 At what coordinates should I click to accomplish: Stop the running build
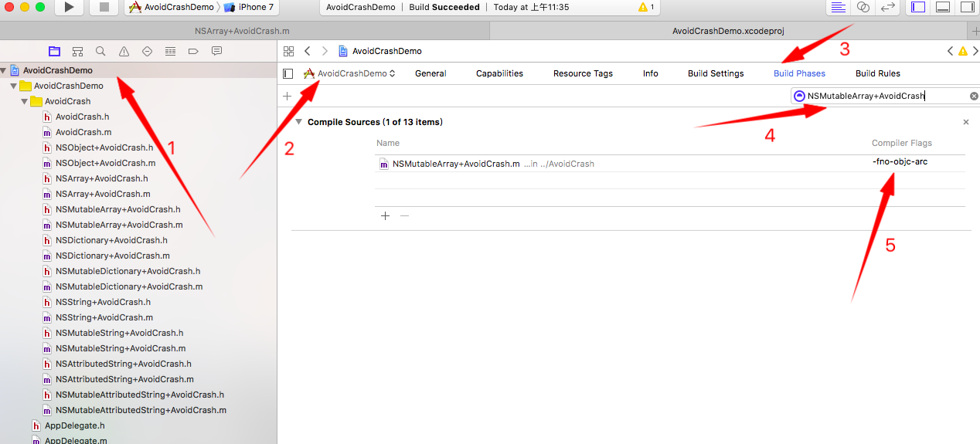104,8
